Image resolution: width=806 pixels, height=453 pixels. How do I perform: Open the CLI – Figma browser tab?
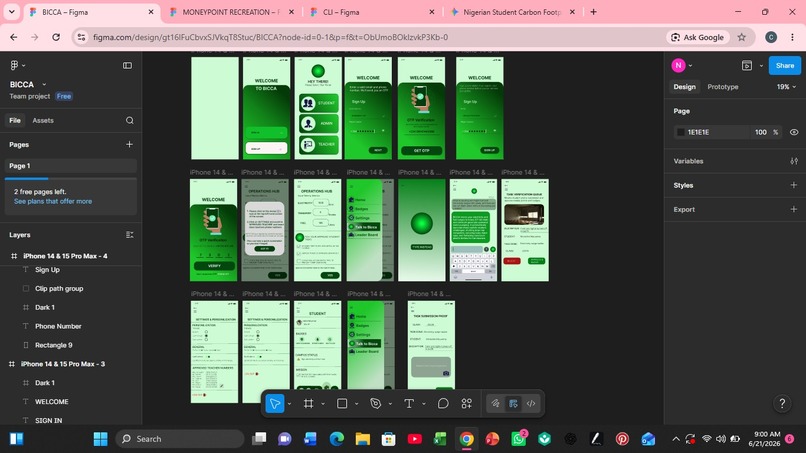point(371,12)
